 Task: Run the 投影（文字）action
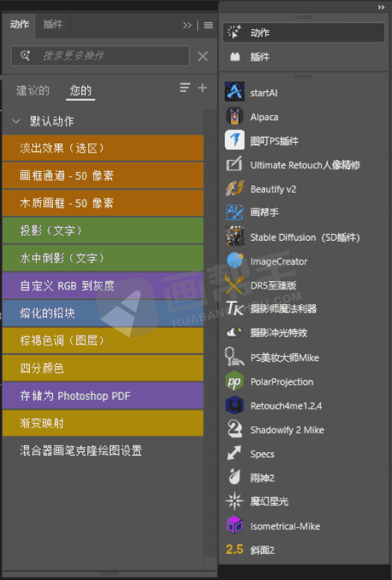103,230
